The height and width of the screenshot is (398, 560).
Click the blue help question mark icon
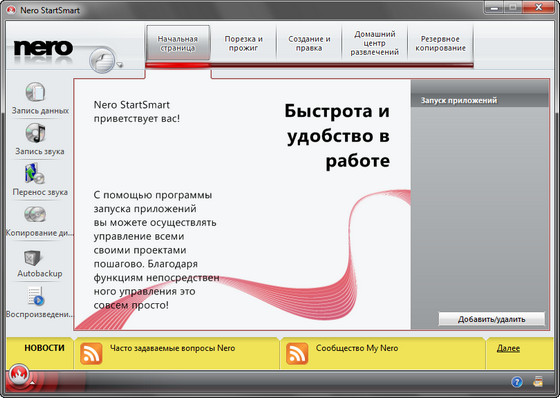pos(516,382)
